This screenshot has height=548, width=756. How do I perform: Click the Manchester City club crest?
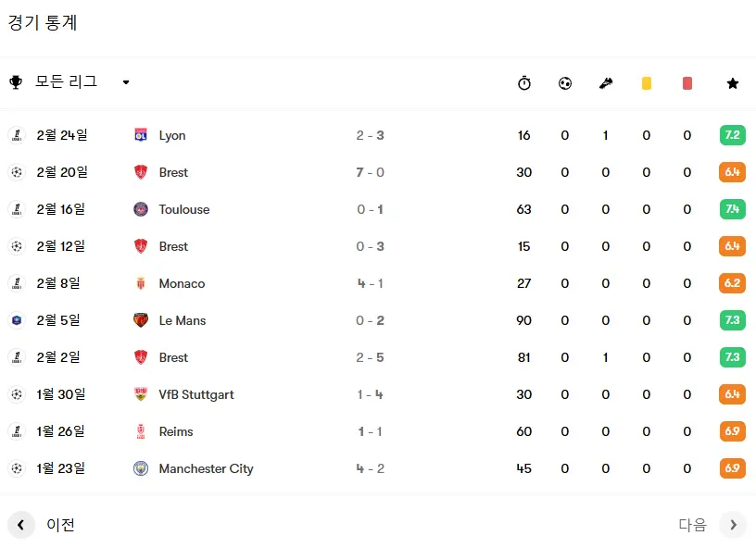click(x=141, y=468)
